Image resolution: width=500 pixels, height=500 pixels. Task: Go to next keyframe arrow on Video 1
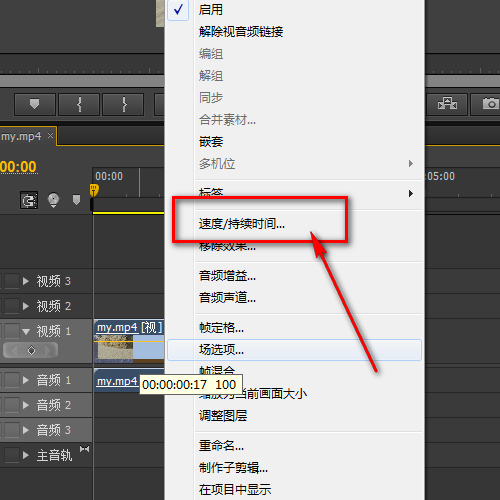coord(48,350)
